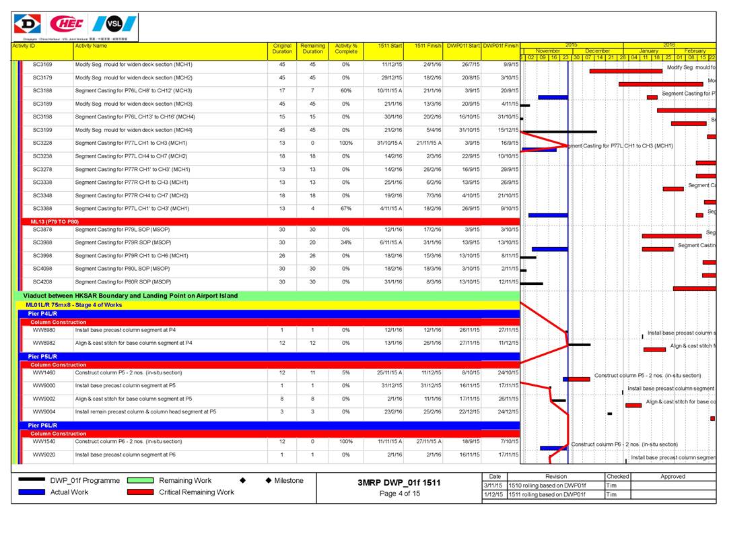This screenshot has width=756, height=534.
Task: Select 'Segment Casting for P79L SOP (MSOP)' name
Action: pyautogui.click(x=123, y=230)
